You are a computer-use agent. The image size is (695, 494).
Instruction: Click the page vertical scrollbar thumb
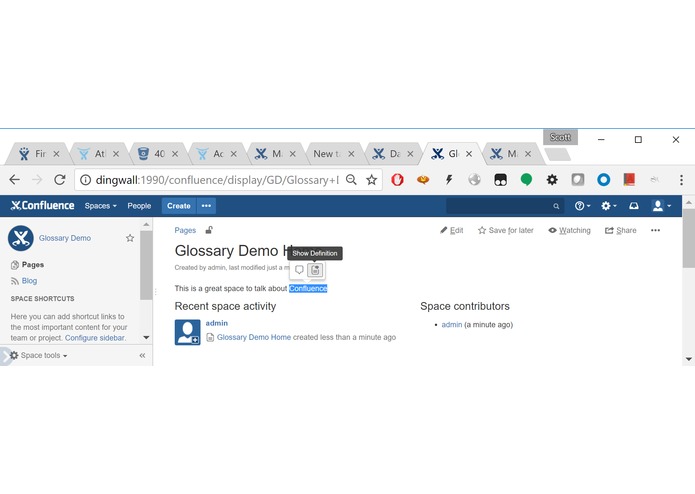pyautogui.click(x=688, y=238)
